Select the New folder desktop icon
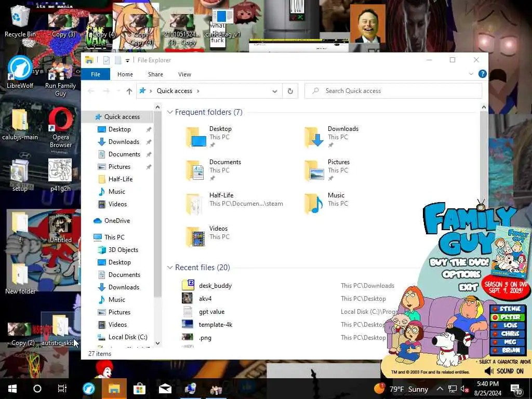This screenshot has width=532, height=399. (20, 278)
